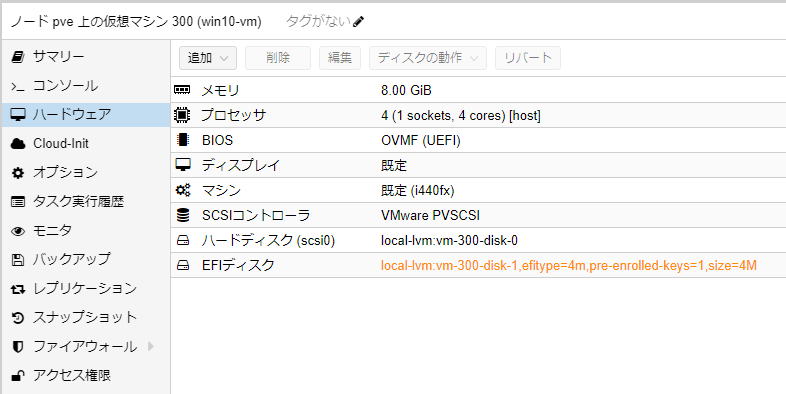Viewport: 786px width, 394px height.
Task: Click the Cloud-Init cloud icon
Action: tap(18, 144)
